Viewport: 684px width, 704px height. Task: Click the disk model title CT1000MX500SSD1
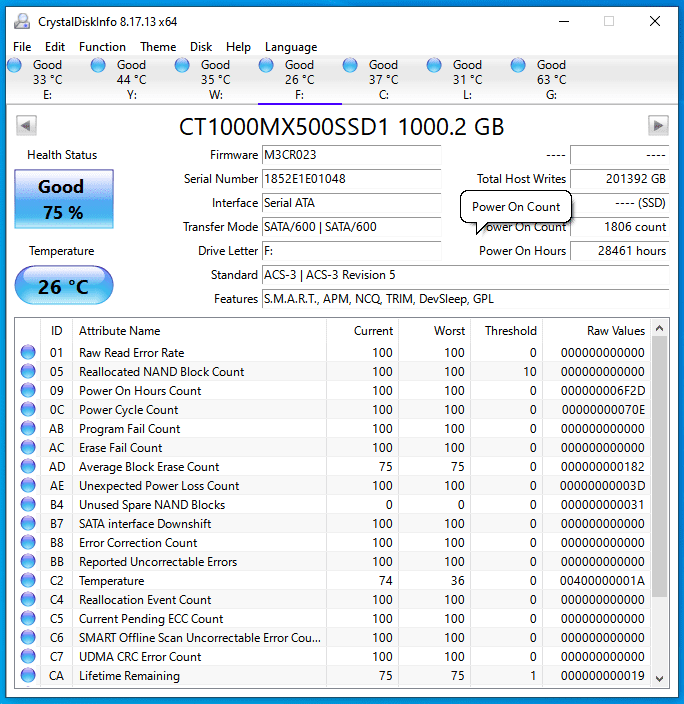click(x=283, y=127)
